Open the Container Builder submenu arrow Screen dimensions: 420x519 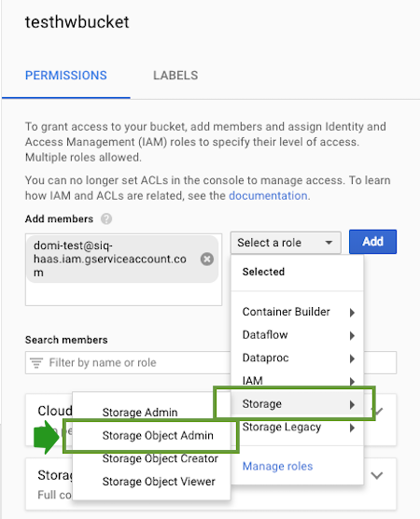(x=352, y=313)
